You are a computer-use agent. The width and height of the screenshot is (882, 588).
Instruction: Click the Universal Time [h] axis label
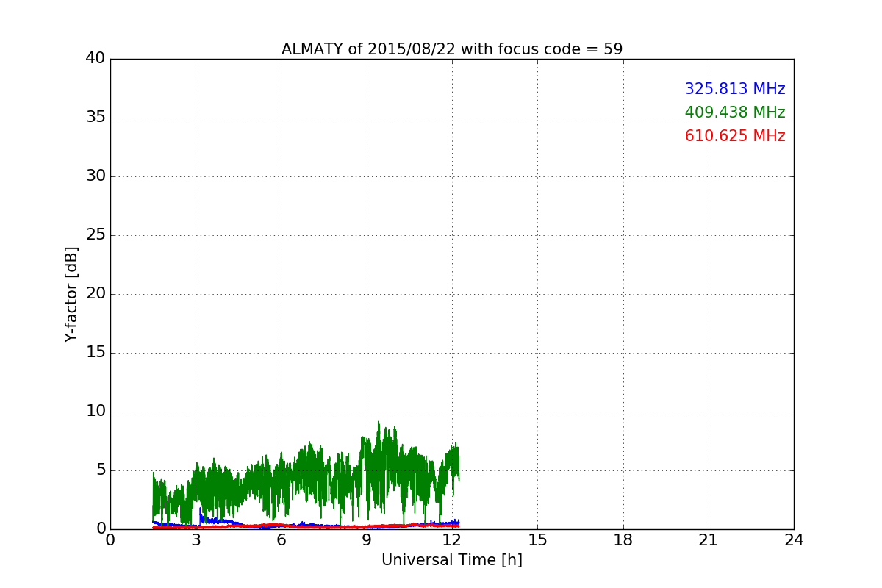click(x=452, y=560)
